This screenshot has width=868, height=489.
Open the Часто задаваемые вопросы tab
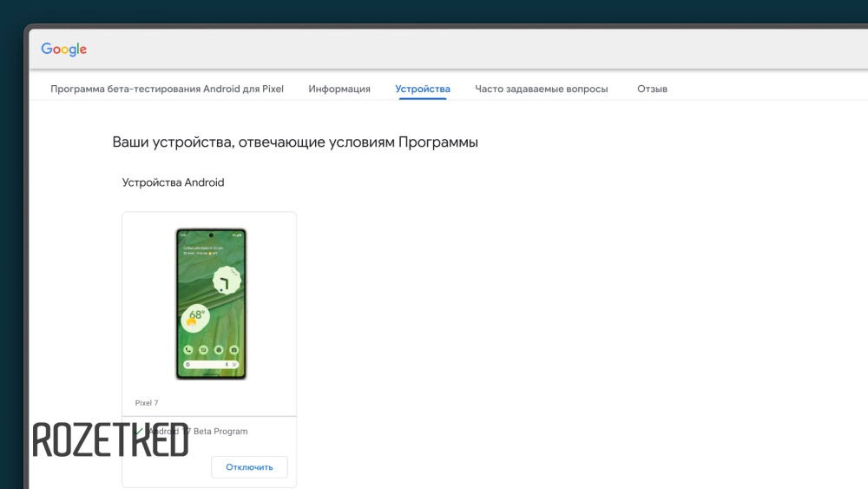541,89
